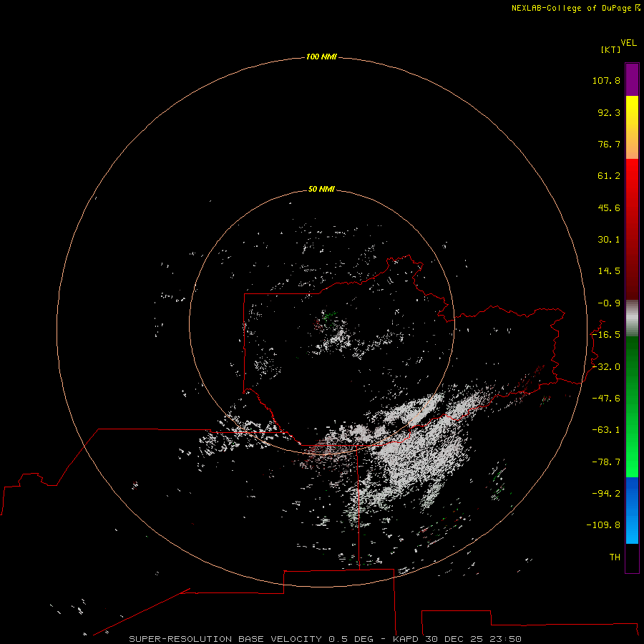
Task: Click the 100 NMI range ring label
Action: click(321, 57)
